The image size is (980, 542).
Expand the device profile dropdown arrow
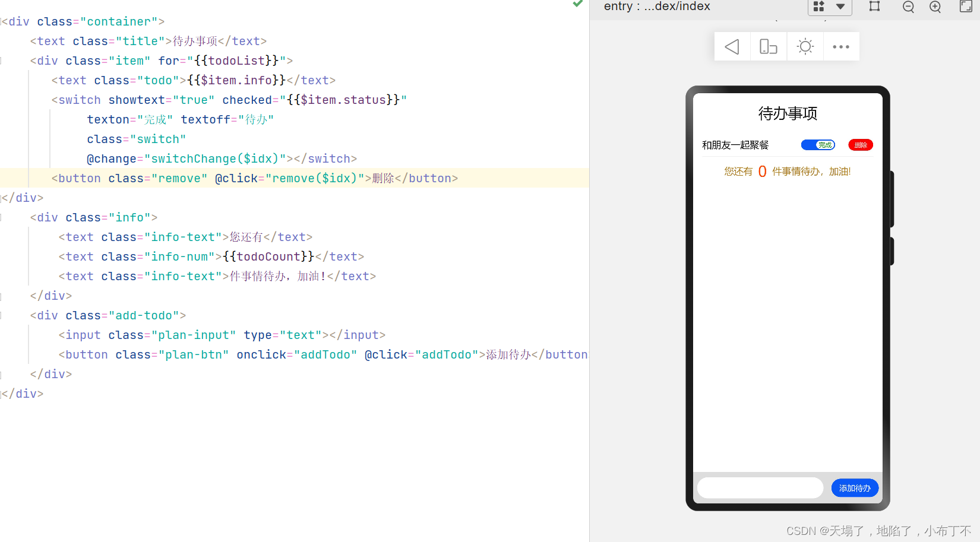[x=840, y=7]
